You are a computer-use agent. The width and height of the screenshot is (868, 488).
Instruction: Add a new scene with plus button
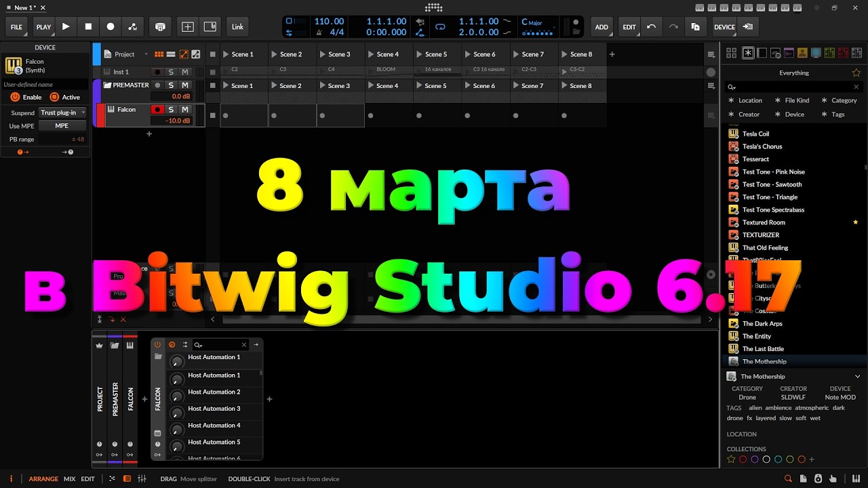point(612,54)
